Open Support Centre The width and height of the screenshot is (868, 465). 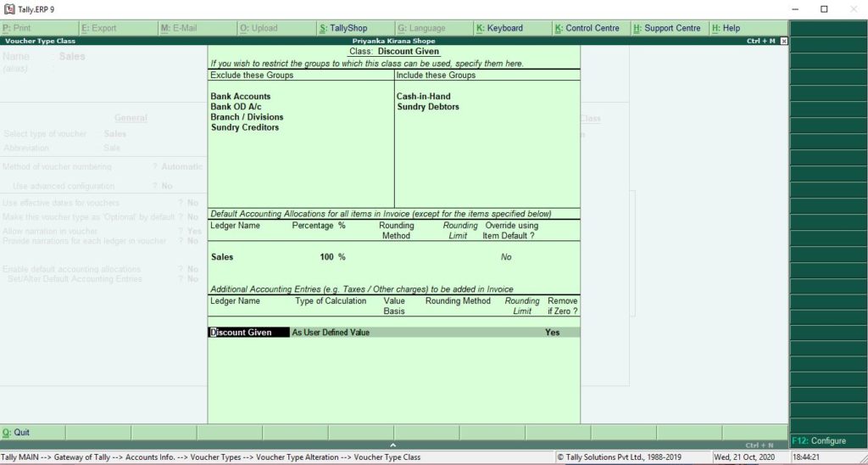tap(667, 28)
